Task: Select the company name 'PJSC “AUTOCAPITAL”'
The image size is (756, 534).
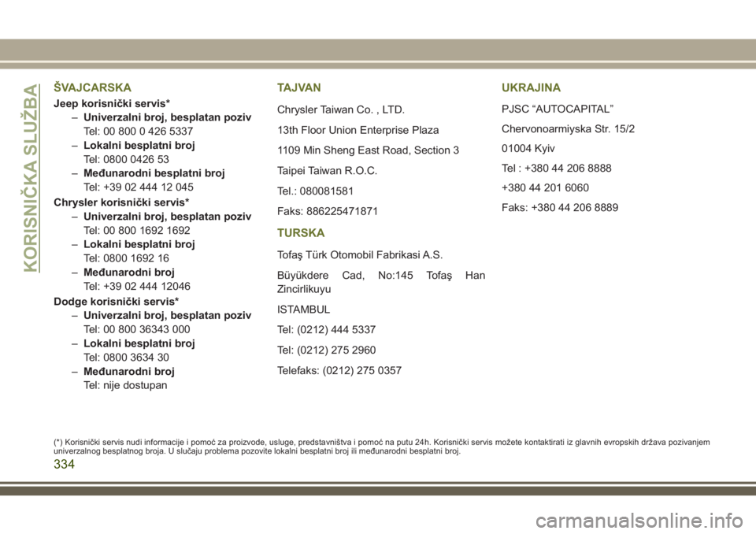Action: [558, 109]
